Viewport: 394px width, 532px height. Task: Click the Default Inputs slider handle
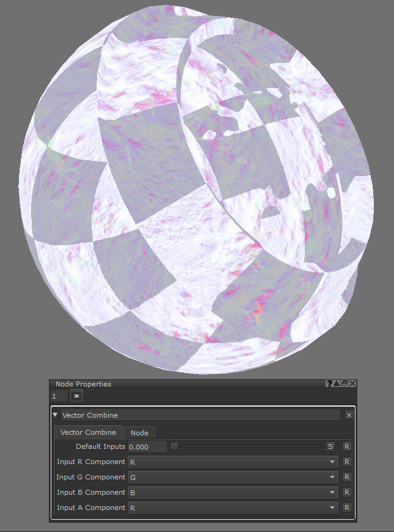click(174, 446)
